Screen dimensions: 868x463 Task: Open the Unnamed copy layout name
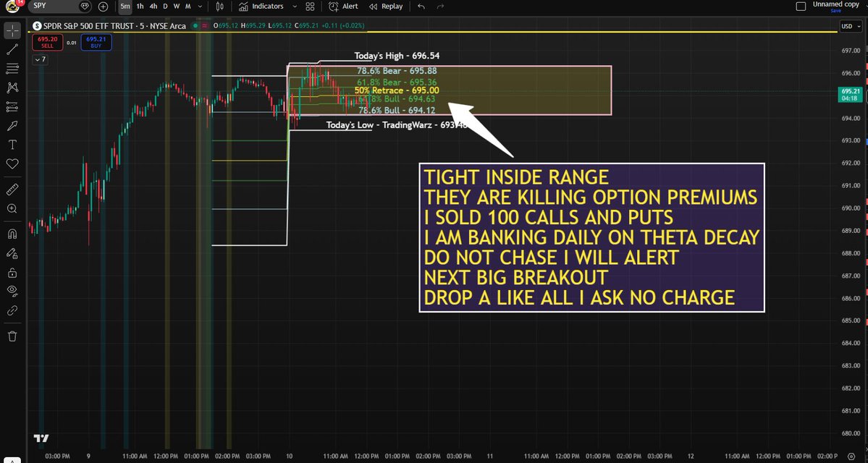point(835,4)
